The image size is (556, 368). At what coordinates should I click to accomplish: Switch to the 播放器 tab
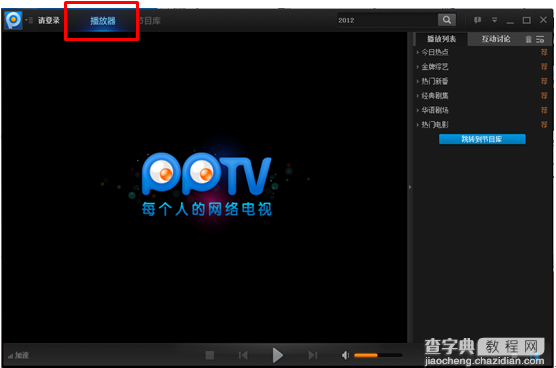coord(102,21)
